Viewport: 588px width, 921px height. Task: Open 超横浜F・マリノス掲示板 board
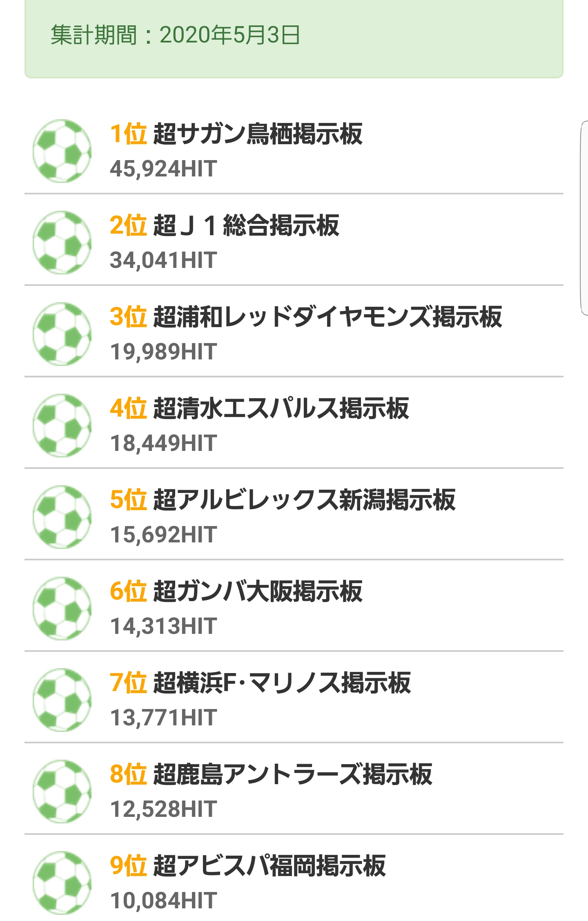(x=282, y=683)
